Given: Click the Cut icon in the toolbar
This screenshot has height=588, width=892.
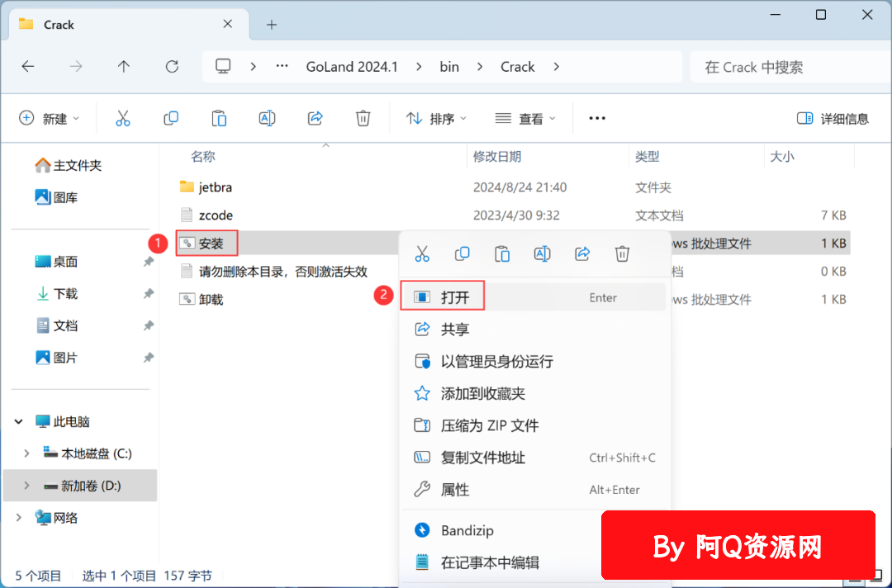Looking at the screenshot, I should pos(123,118).
